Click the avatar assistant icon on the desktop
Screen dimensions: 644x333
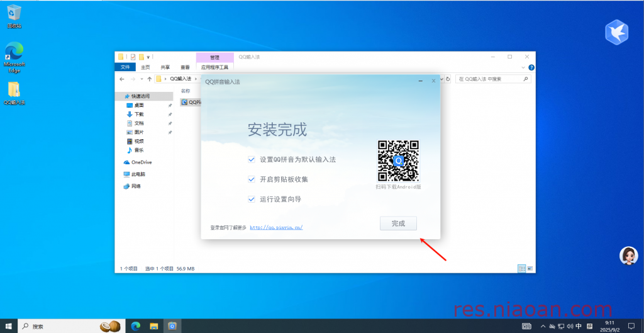628,256
